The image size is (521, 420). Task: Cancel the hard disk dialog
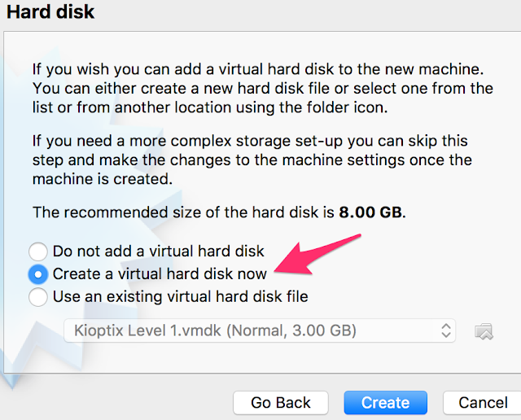coord(483,402)
